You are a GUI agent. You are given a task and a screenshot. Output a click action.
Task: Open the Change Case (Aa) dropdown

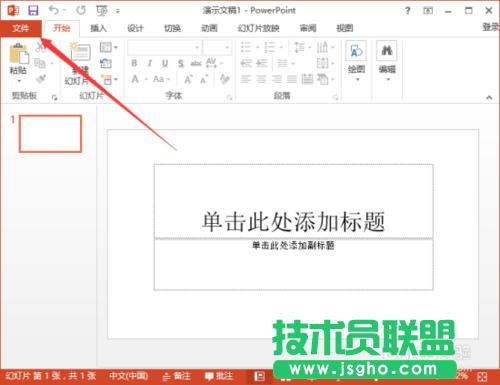point(162,79)
